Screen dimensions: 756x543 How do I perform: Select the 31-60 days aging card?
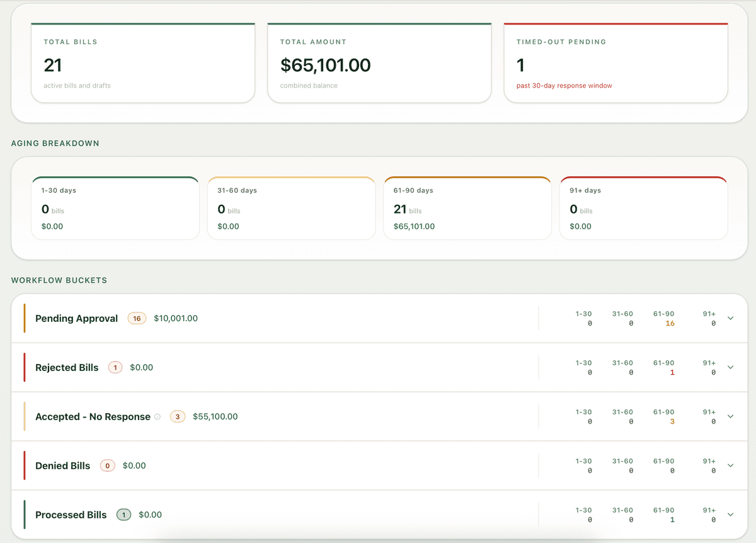pos(291,208)
